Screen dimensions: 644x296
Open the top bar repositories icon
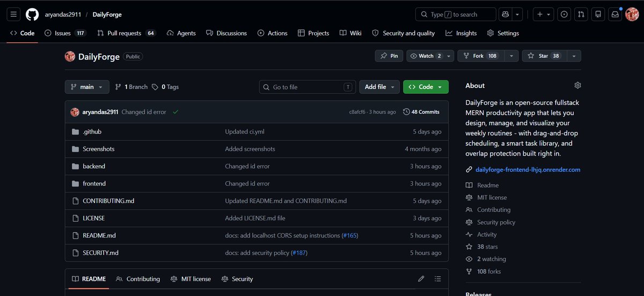(599, 14)
